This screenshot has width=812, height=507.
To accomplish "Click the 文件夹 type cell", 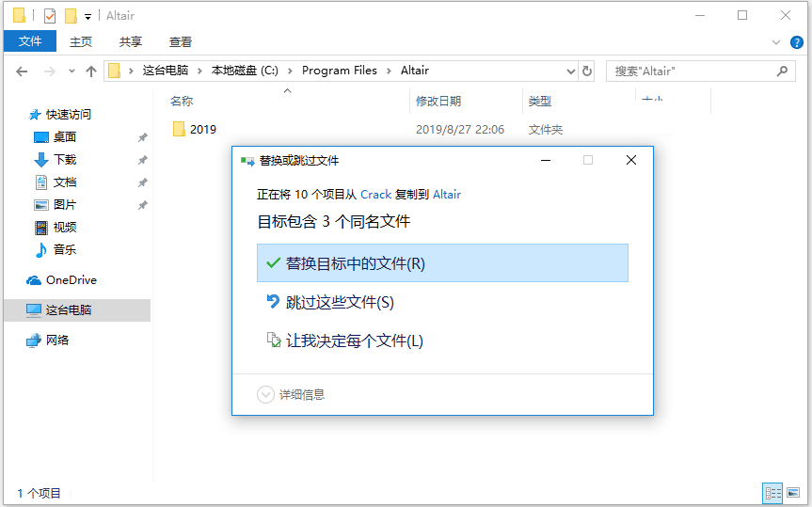I will pyautogui.click(x=546, y=130).
